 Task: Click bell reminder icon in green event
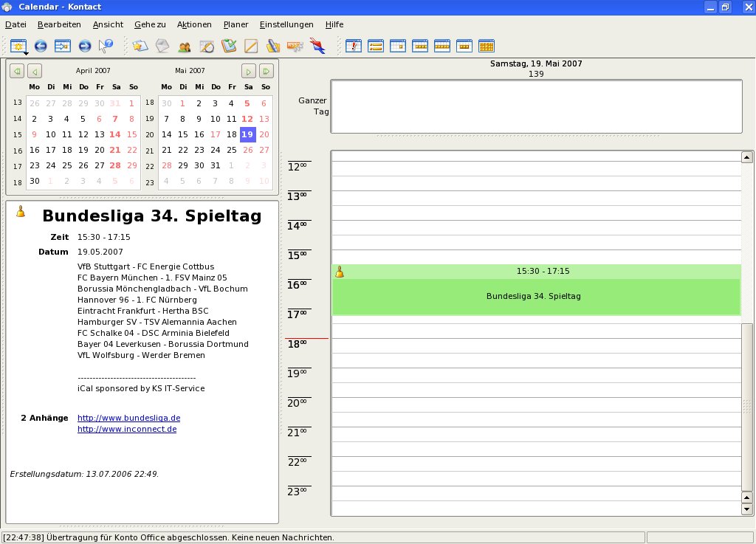[x=340, y=272]
